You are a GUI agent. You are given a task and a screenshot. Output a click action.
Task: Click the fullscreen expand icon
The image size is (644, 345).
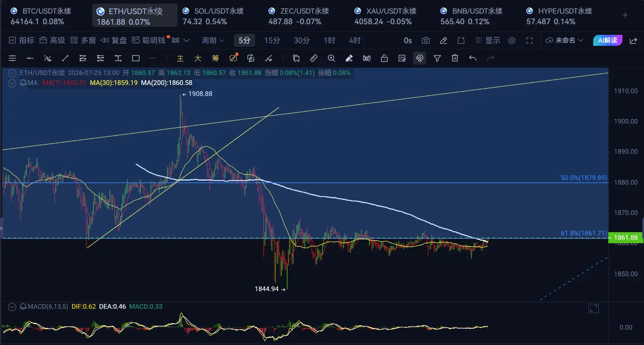point(530,41)
